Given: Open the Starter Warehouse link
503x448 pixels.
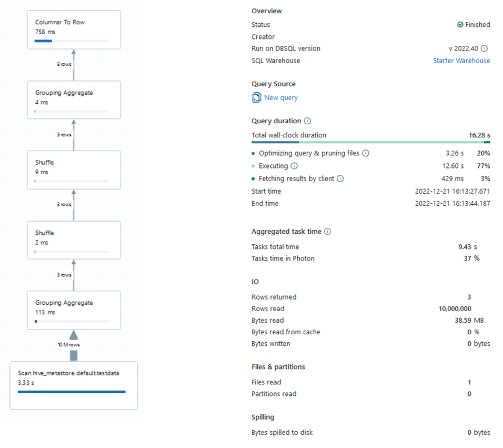Looking at the screenshot, I should pyautogui.click(x=461, y=61).
